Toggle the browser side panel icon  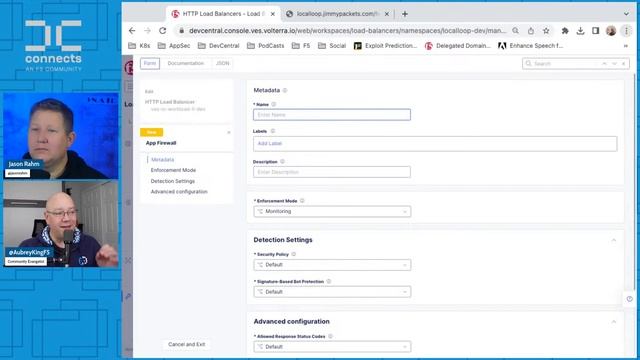(596, 31)
